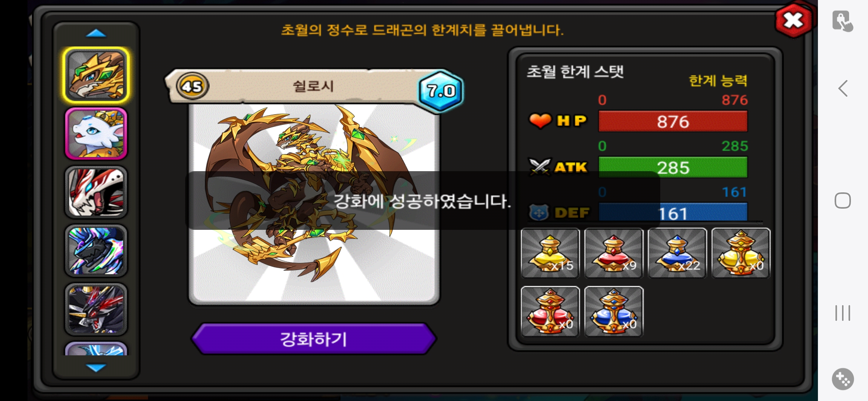Viewport: 868px width, 401px height.
Task: Tap the Android back arrow
Action: tap(843, 88)
